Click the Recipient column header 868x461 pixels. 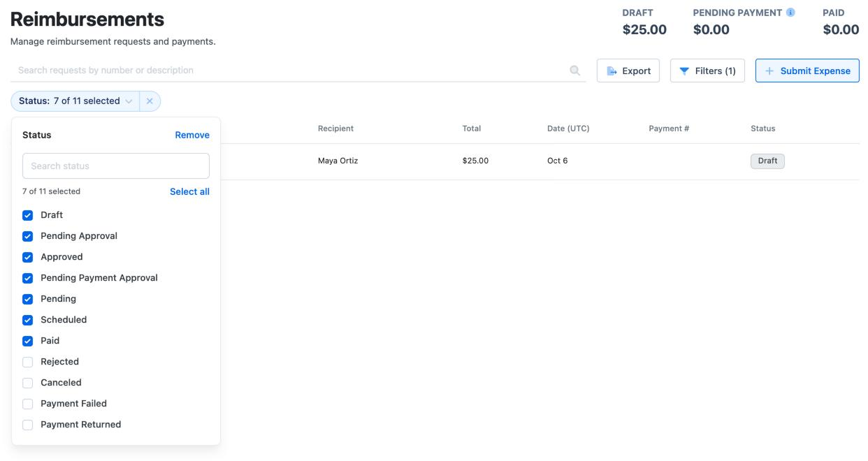[x=335, y=129]
